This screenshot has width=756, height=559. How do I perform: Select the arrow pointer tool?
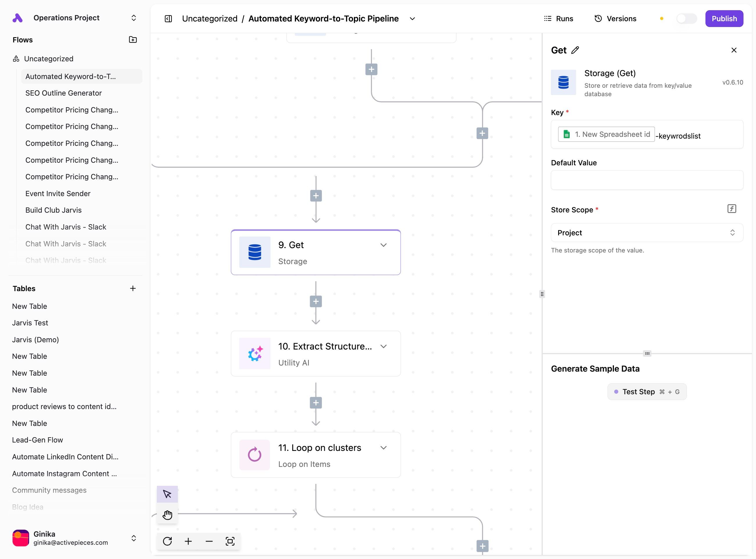tap(167, 494)
